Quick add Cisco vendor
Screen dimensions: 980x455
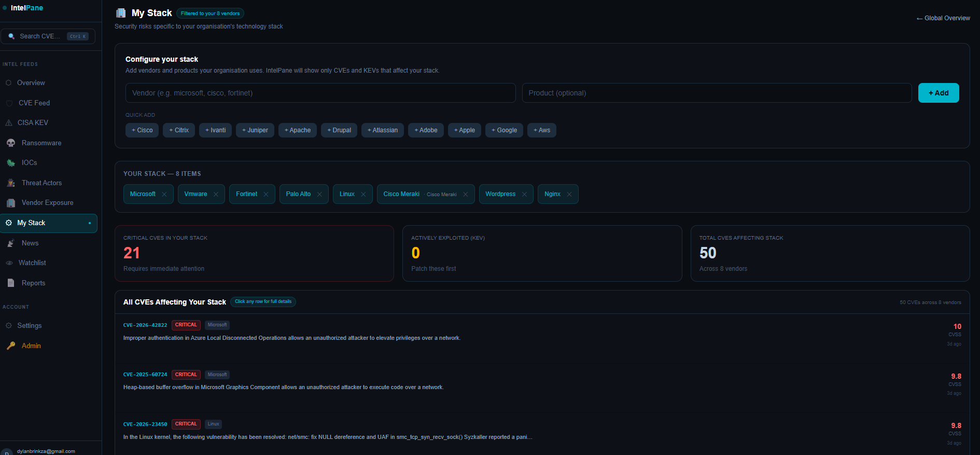click(x=142, y=130)
